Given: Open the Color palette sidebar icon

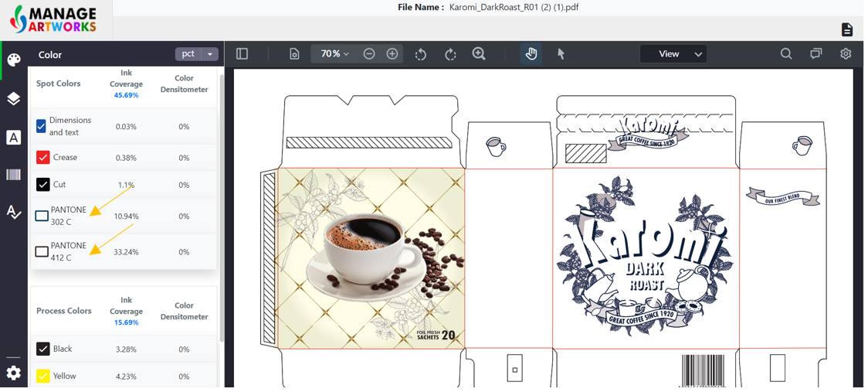Looking at the screenshot, I should click(x=14, y=60).
